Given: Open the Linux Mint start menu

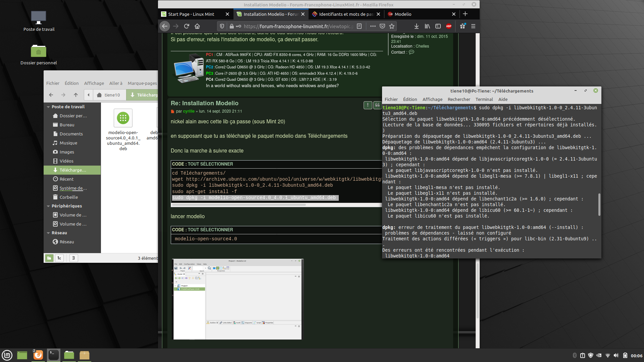Looking at the screenshot, I should [7, 355].
